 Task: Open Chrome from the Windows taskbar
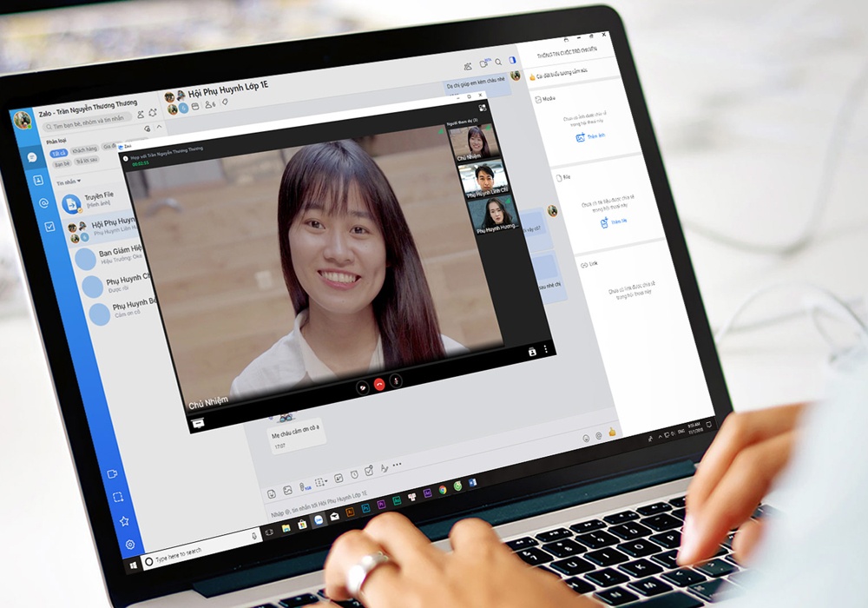point(442,489)
